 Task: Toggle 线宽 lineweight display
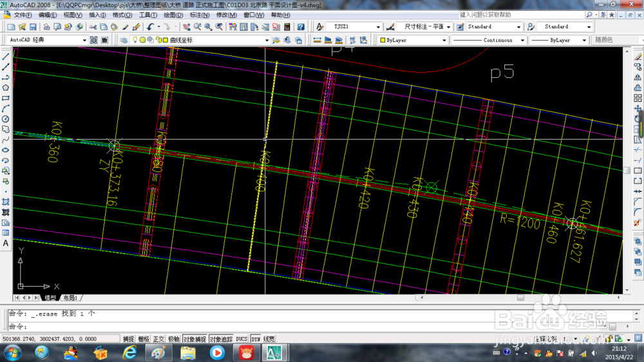[x=269, y=339]
